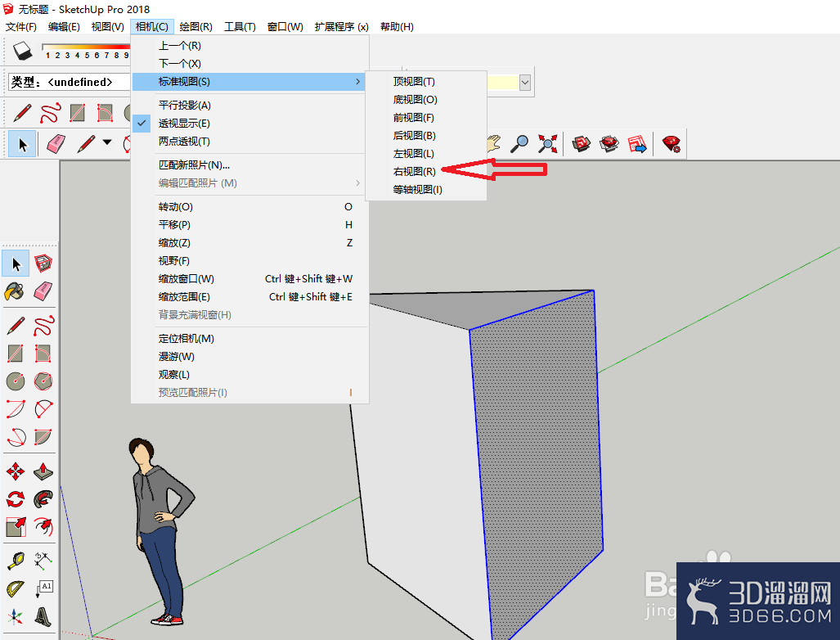Select the Offset tool
This screenshot has width=840, height=640.
pyautogui.click(x=43, y=527)
